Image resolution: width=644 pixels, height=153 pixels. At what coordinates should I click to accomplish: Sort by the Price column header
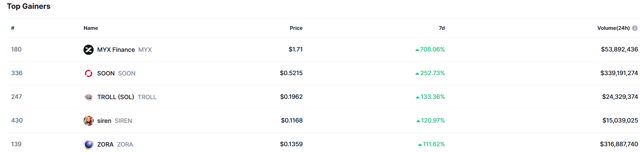point(296,28)
